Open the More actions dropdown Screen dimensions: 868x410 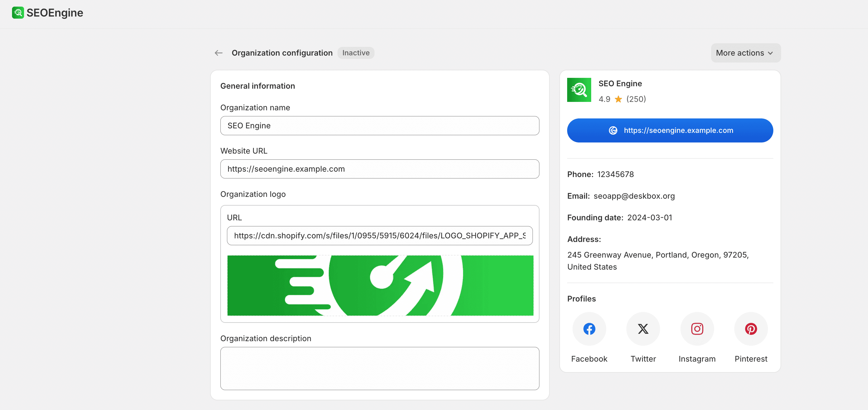coord(746,53)
